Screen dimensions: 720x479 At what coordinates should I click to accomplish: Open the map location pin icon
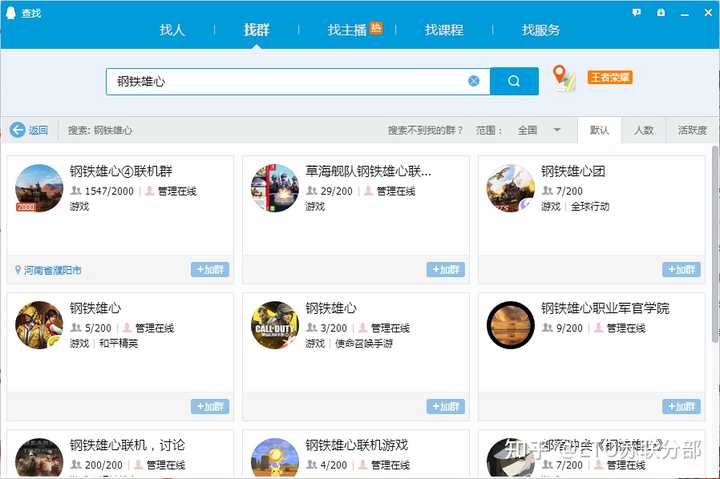coord(564,79)
